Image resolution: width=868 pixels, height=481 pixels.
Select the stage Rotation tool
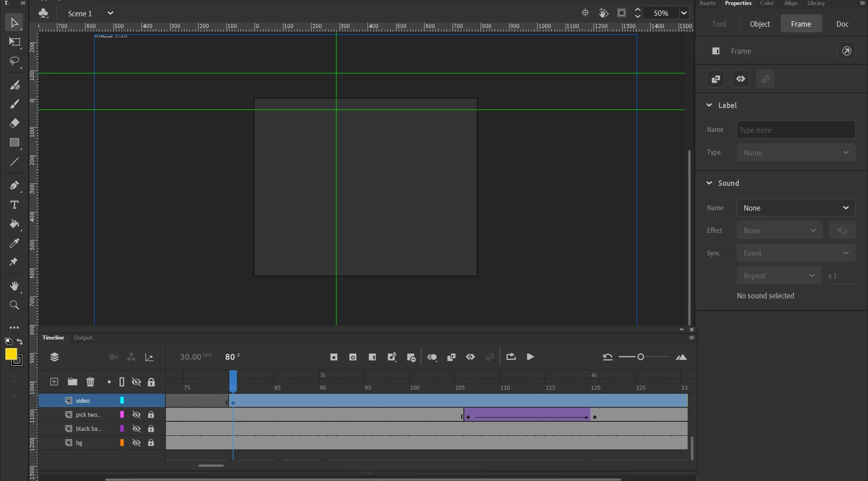click(604, 13)
